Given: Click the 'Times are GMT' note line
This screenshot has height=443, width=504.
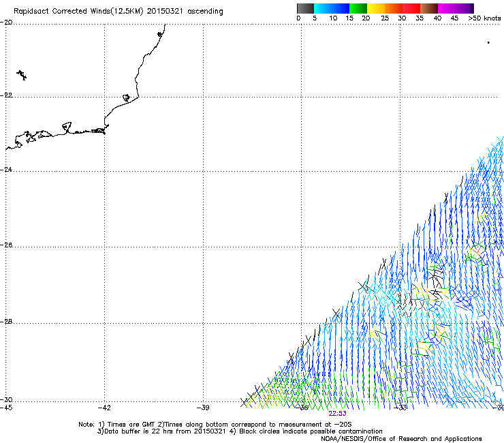Looking at the screenshot, I should (215, 425).
